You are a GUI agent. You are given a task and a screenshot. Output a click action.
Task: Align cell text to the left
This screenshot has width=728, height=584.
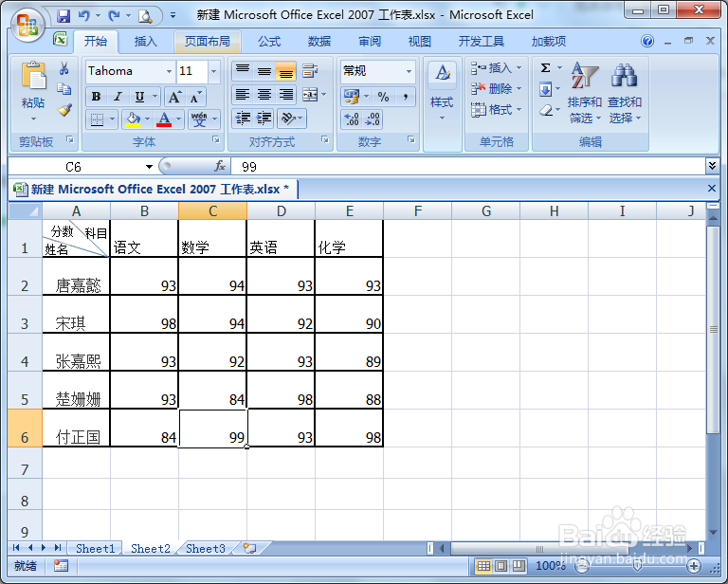point(243,95)
